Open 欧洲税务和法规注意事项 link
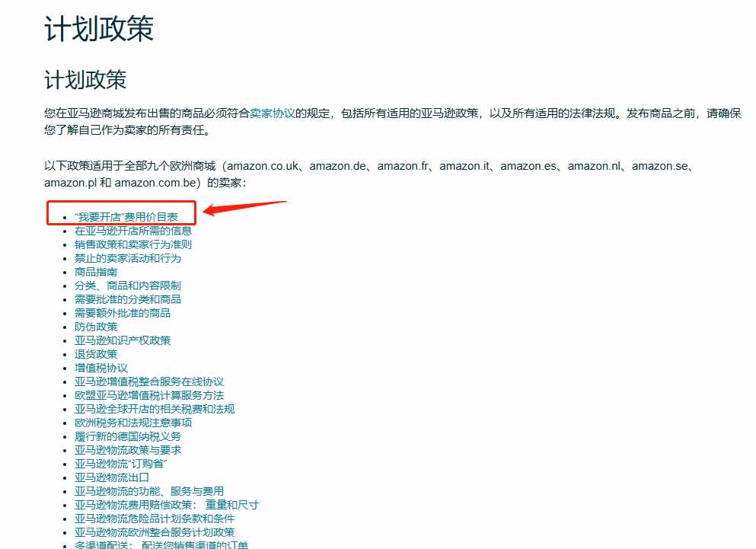 (133, 423)
